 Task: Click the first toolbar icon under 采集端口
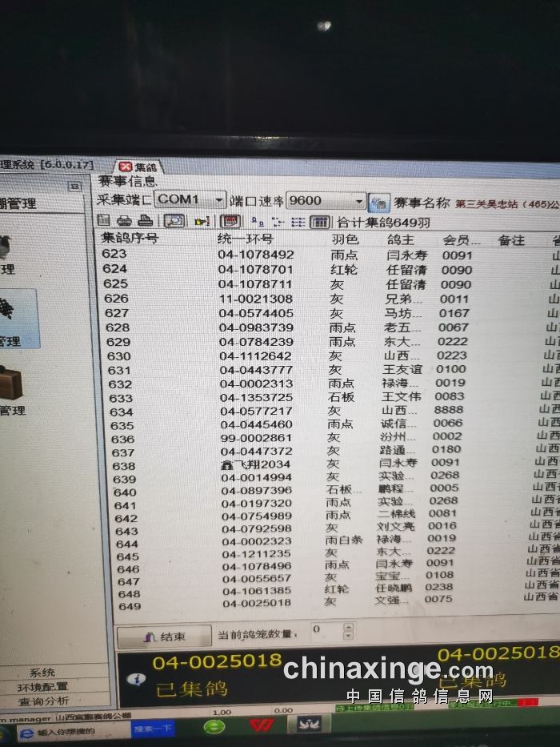105,221
